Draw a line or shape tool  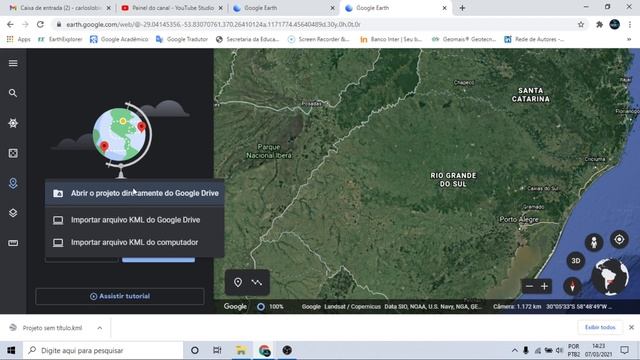point(257,282)
